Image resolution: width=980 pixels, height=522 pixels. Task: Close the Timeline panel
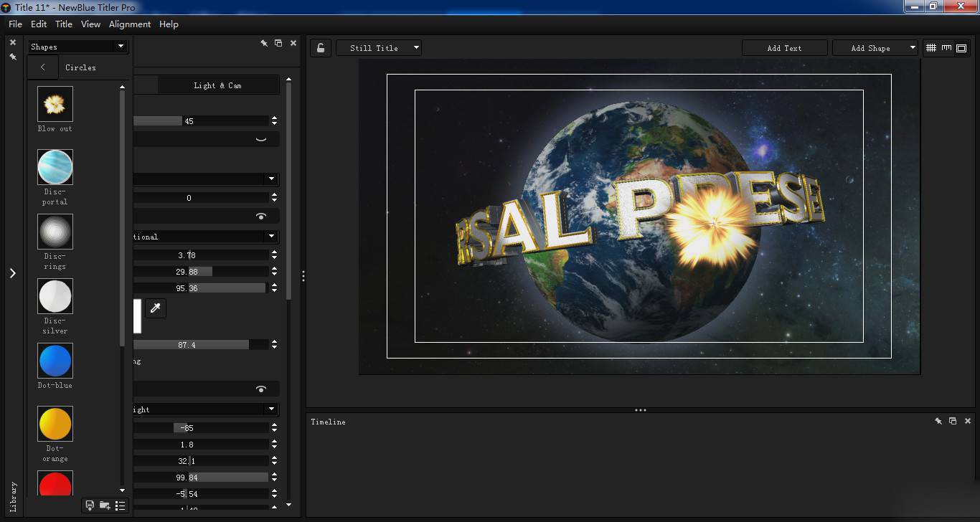968,422
